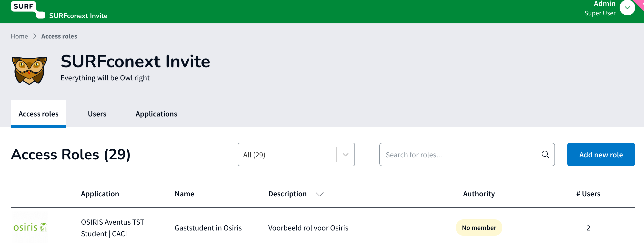The image size is (644, 248).
Task: Click the Admin Super User label
Action: [600, 8]
